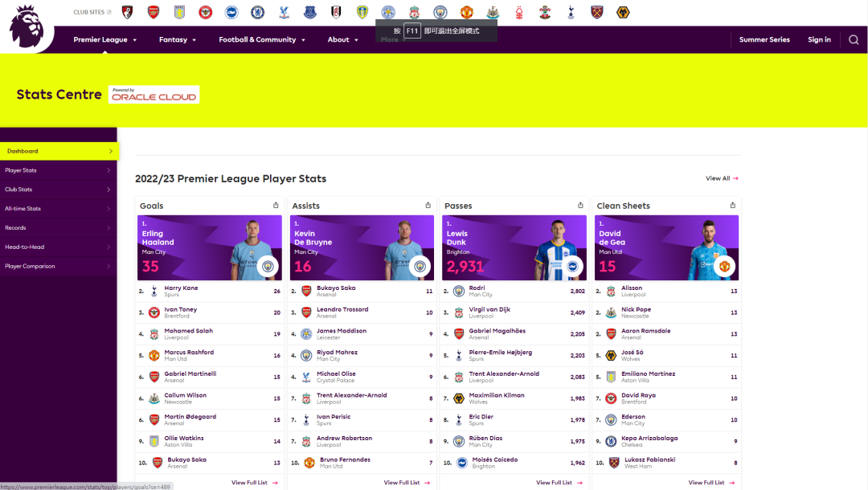The width and height of the screenshot is (868, 490).
Task: View full list of Assists
Action: coord(407,483)
